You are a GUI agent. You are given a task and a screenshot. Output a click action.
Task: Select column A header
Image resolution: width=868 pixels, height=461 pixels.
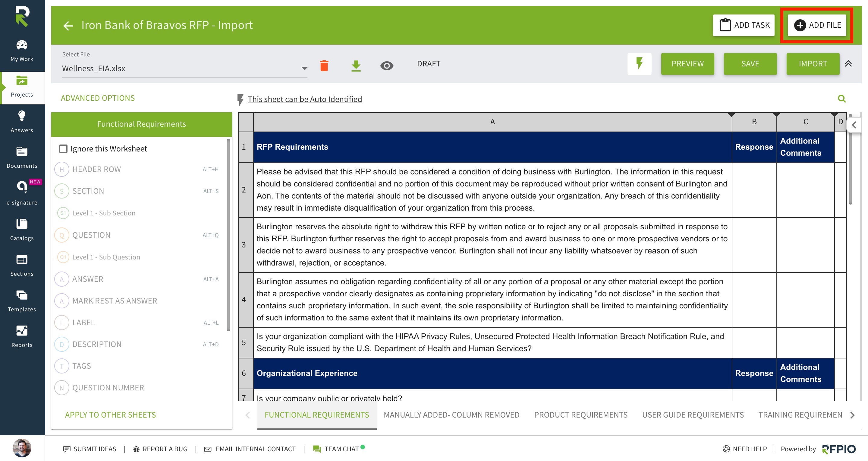click(492, 122)
